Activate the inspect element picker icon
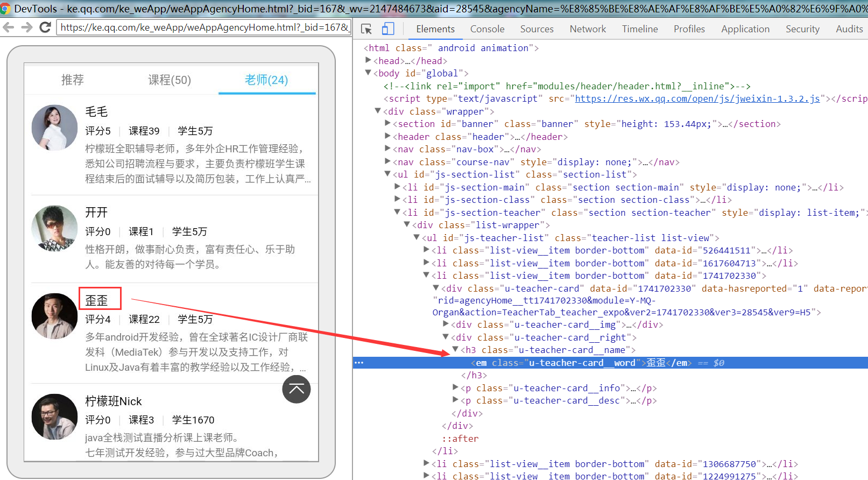The width and height of the screenshot is (868, 480). (x=366, y=29)
